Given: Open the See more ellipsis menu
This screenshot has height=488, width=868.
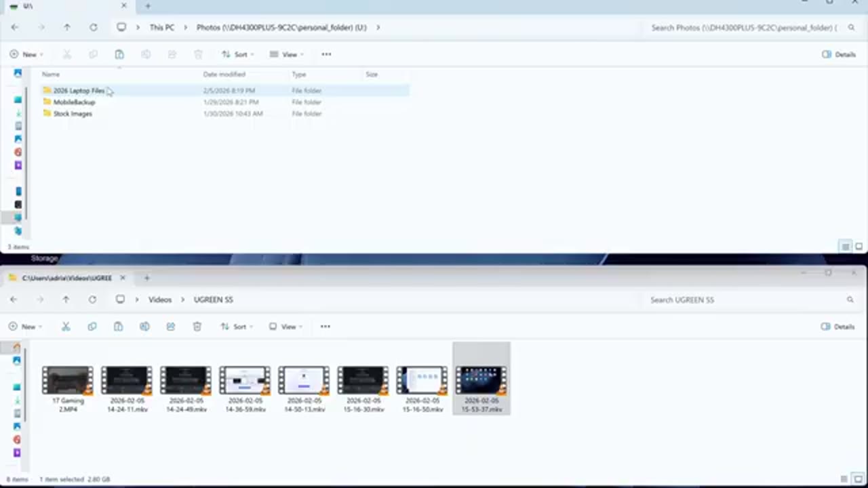Looking at the screenshot, I should [x=325, y=326].
